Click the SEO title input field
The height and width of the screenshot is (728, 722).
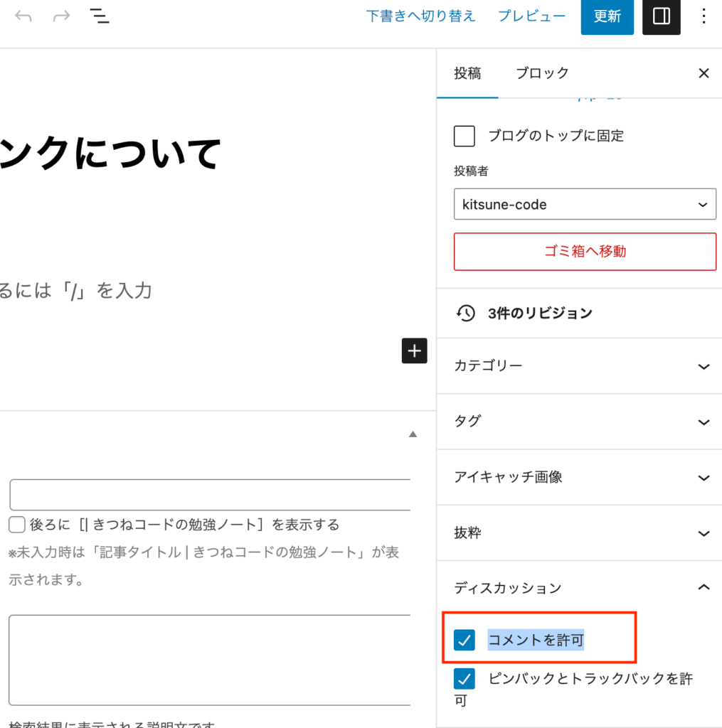click(x=210, y=495)
